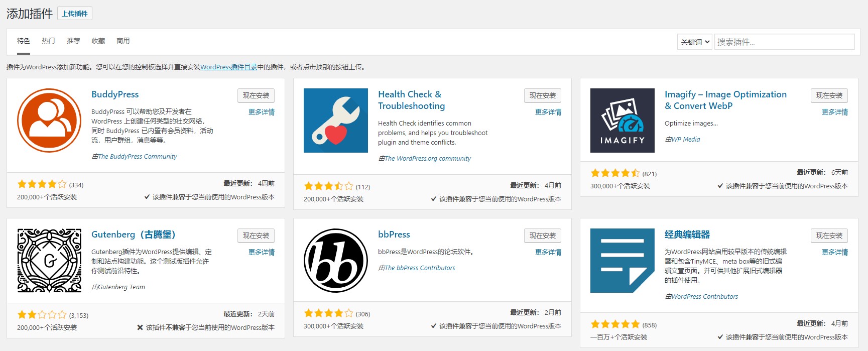The height and width of the screenshot is (351, 868).
Task: Install 经典编辑器 with 现在安装
Action: 829,236
